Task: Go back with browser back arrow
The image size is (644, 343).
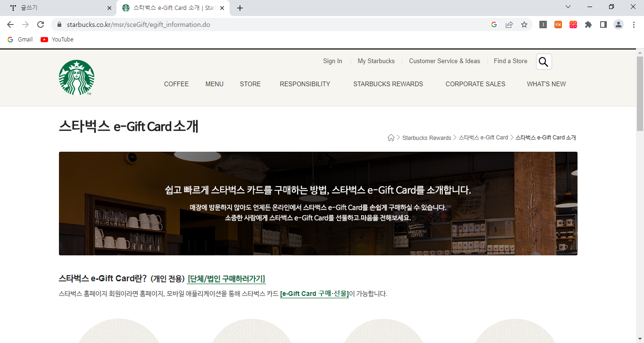Action: pyautogui.click(x=10, y=24)
